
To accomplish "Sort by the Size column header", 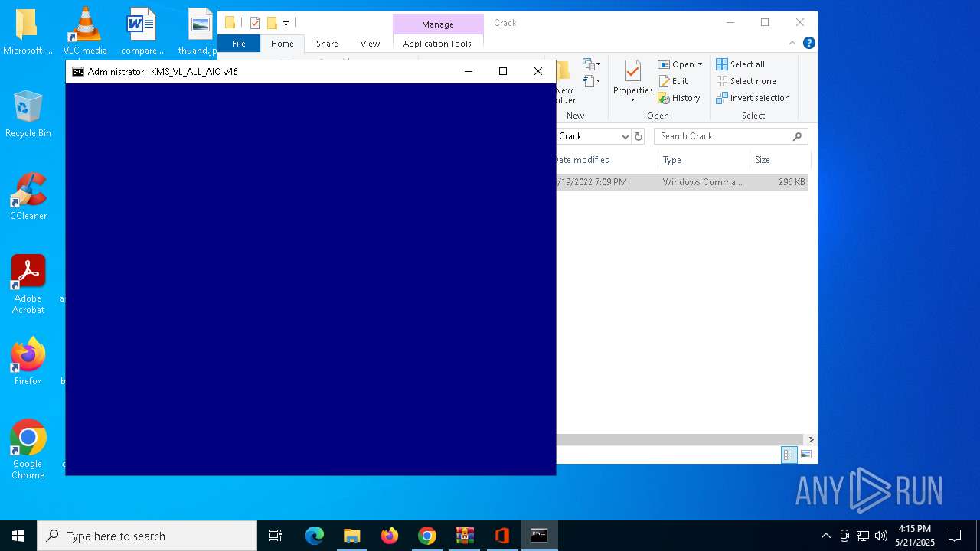I will [780, 160].
